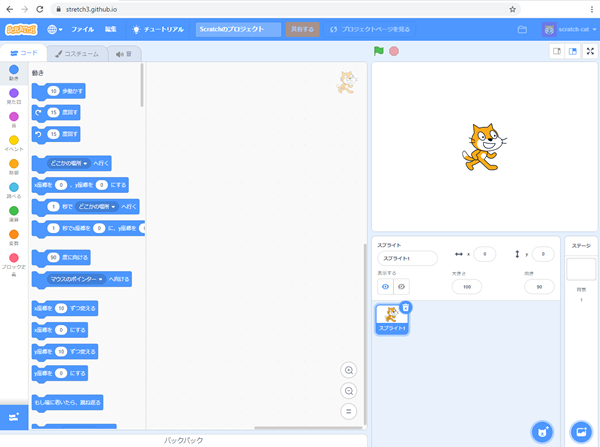This screenshot has width=600, height=447.
Task: Select the 音 sound category circle
Action: (14, 117)
